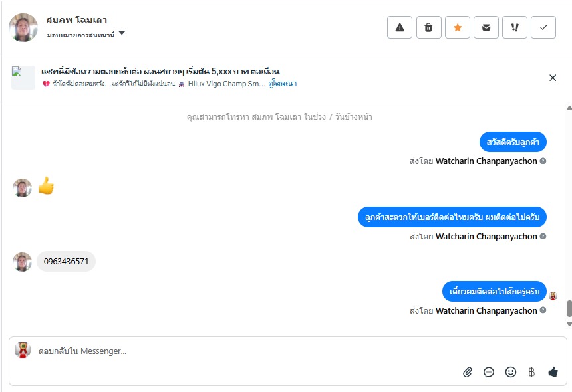Mark conversation unread with envelope icon
Image resolution: width=572 pixels, height=392 pixels.
pyautogui.click(x=486, y=27)
